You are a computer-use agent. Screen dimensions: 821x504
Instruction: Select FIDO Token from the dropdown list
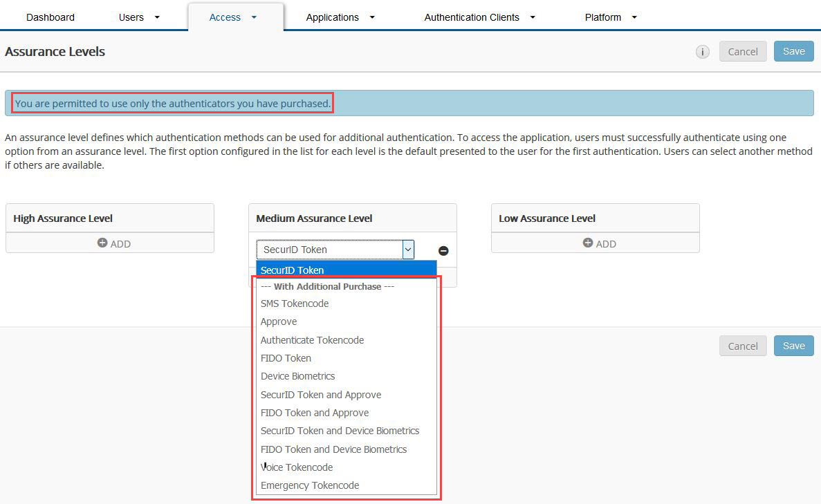pos(286,358)
